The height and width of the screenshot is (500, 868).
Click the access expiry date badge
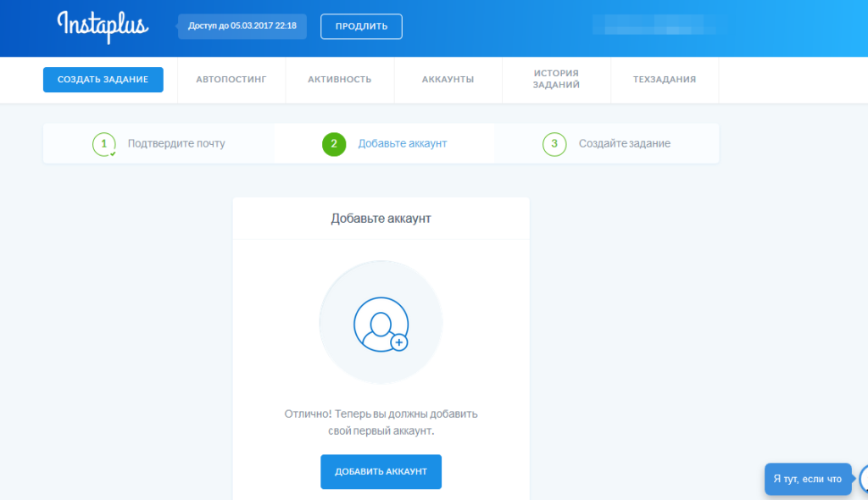coord(242,26)
